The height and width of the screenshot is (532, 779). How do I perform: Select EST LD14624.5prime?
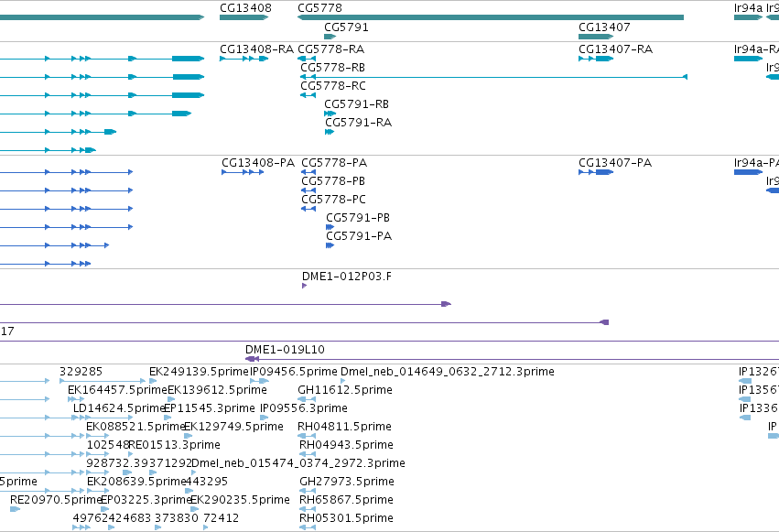(x=119, y=408)
